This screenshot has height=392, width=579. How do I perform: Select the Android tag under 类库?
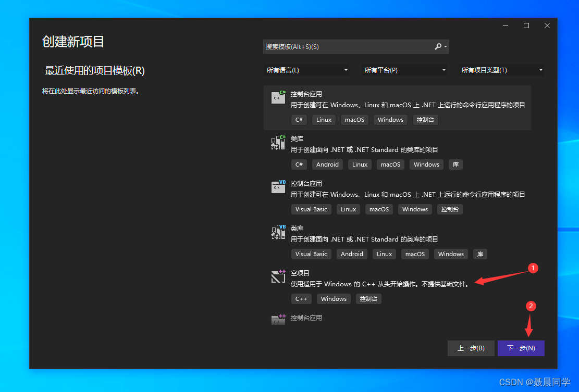[327, 164]
